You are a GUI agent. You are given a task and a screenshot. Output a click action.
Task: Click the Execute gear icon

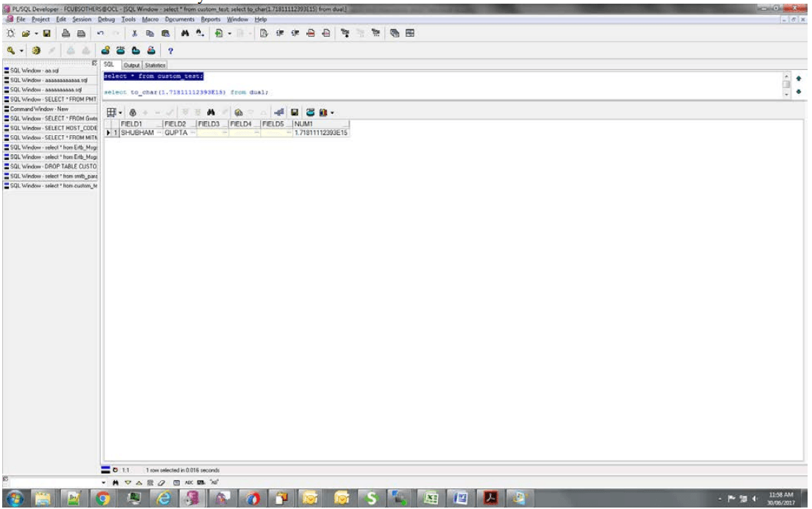36,51
